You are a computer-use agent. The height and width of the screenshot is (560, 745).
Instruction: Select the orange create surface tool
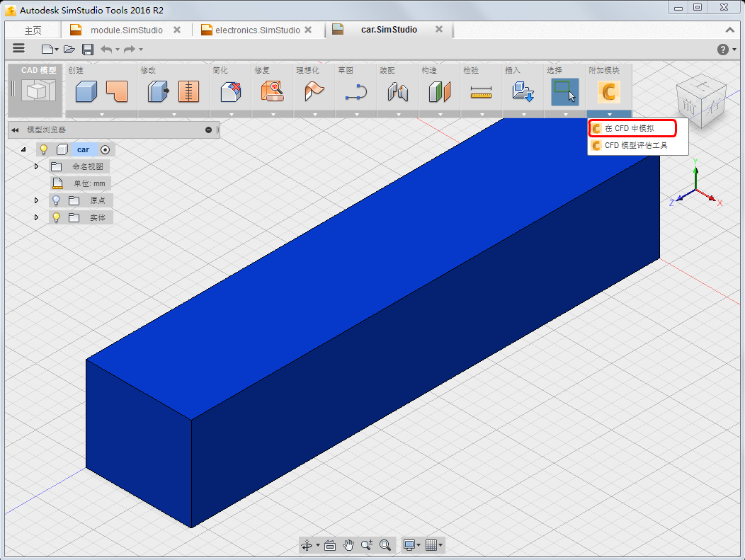(117, 91)
